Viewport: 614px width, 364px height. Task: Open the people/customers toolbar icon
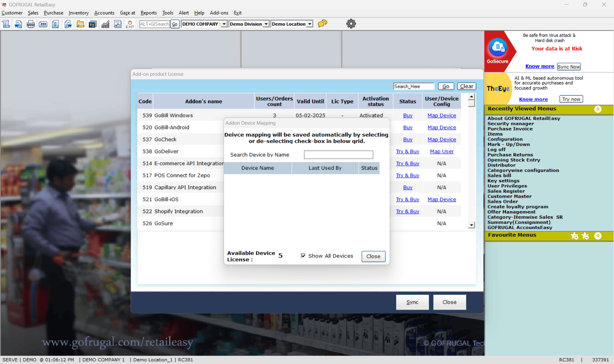(x=93, y=24)
